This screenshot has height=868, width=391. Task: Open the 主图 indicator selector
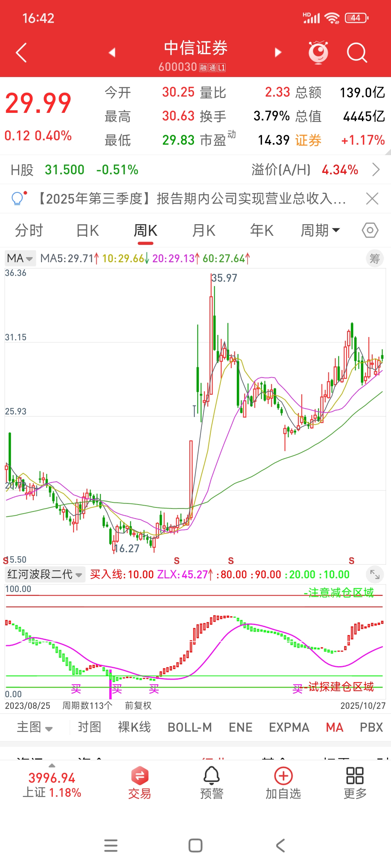point(35,727)
